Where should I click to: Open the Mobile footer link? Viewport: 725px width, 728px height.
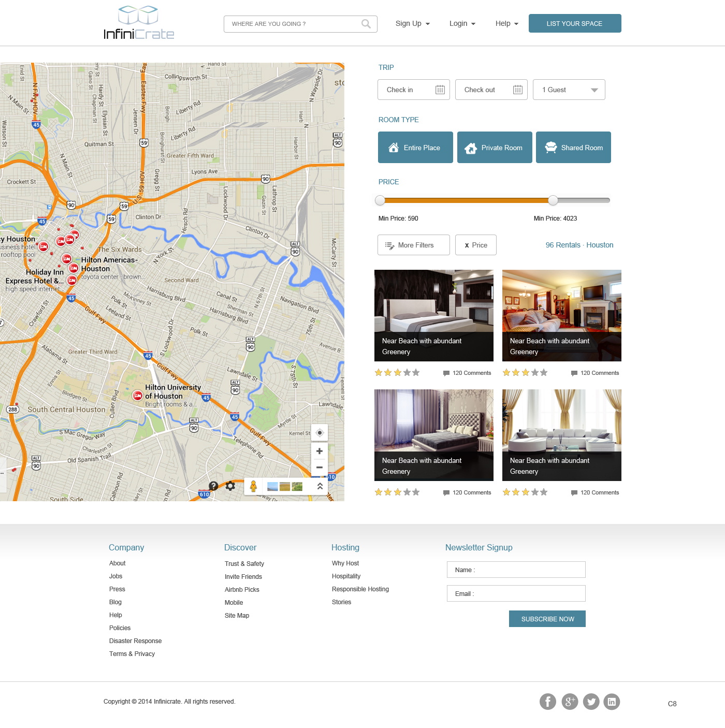click(x=234, y=603)
